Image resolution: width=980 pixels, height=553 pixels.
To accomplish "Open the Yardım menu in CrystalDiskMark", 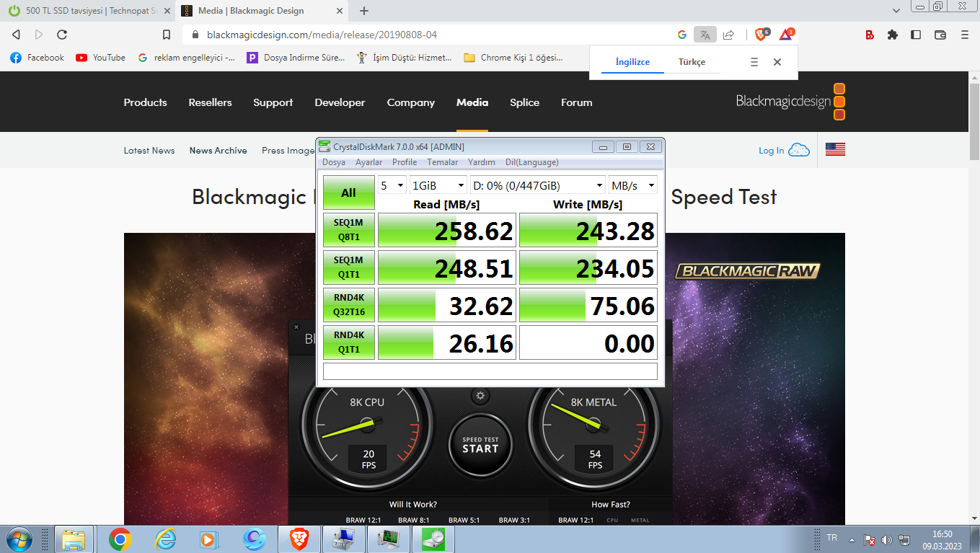I will [x=482, y=162].
